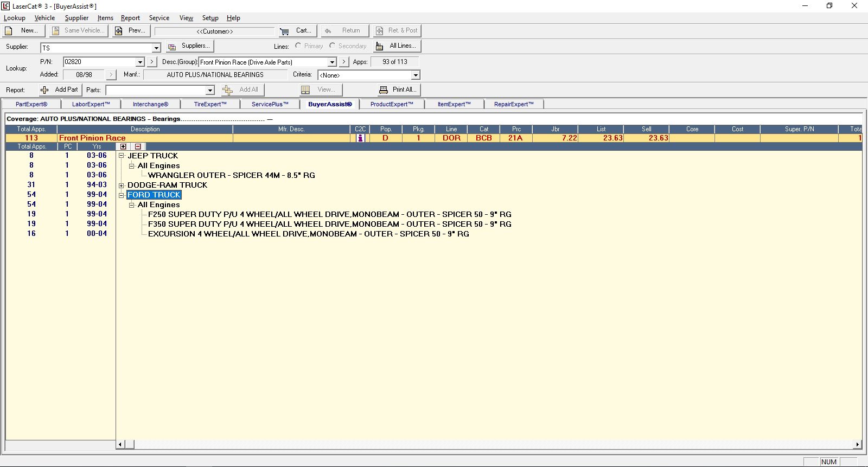Switch to the Interchange tab
868x467 pixels.
click(x=150, y=104)
